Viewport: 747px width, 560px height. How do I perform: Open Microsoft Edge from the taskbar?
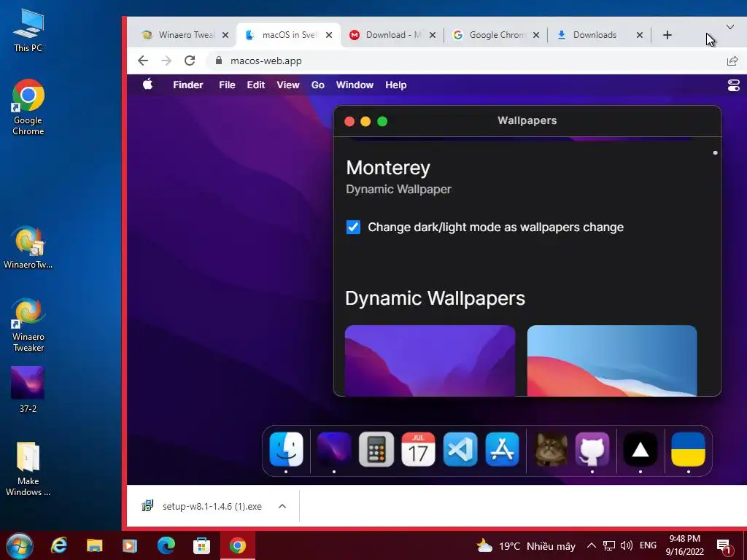[x=166, y=545]
